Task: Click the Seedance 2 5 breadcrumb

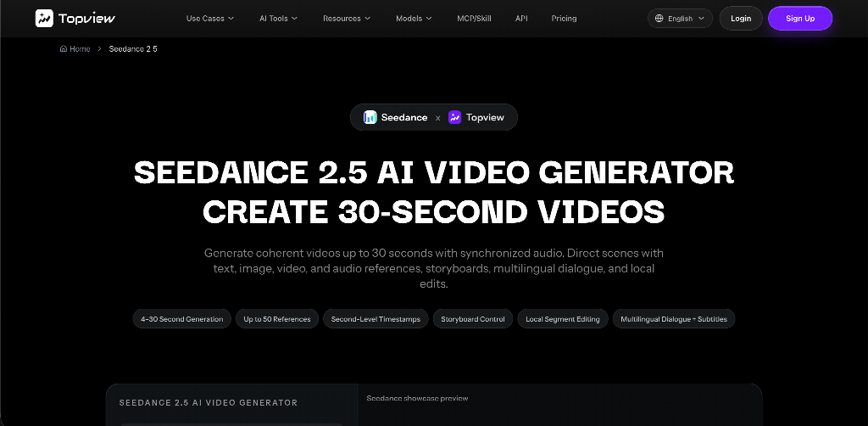Action: (x=133, y=48)
